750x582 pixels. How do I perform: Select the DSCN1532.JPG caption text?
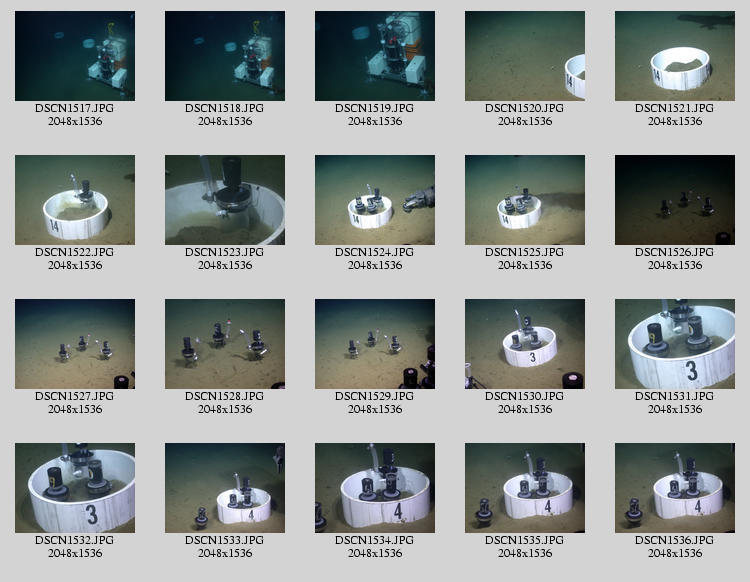pyautogui.click(x=75, y=540)
